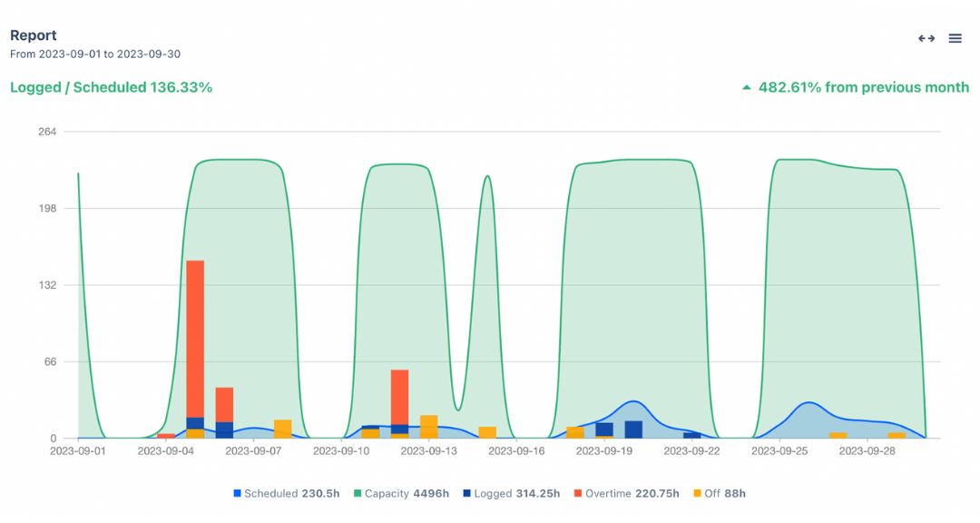Click the 482.61% from previous month text
Viewport: 980px width, 523px height.
[863, 88]
